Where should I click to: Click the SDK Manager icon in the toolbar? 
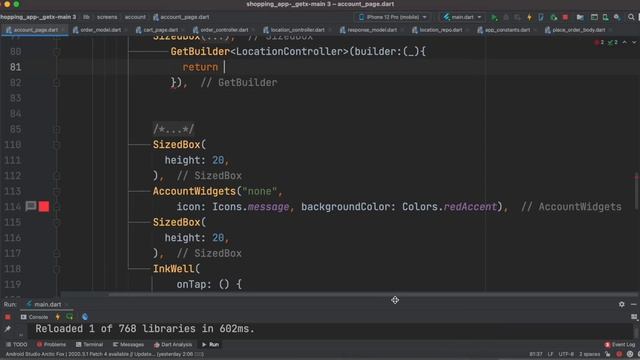point(617,17)
